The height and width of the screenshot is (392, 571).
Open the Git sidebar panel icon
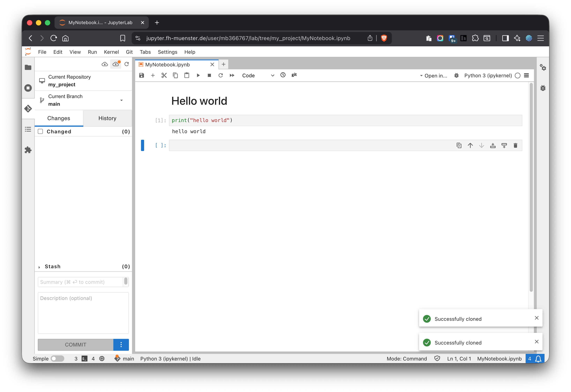28,109
